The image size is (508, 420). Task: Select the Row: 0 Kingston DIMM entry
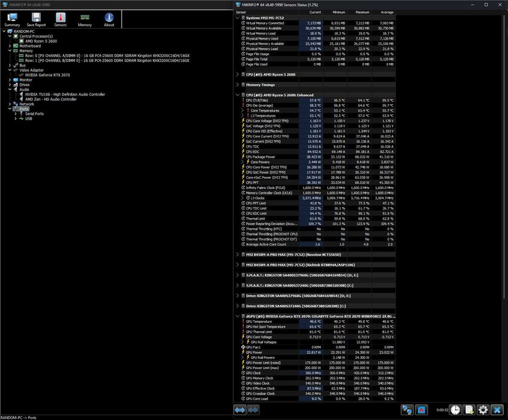pyautogui.click(x=107, y=56)
